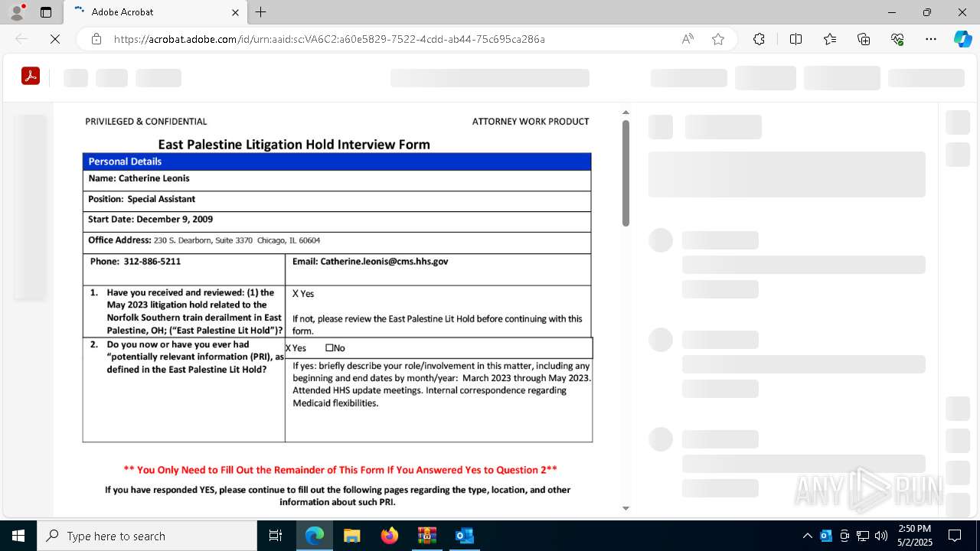Image resolution: width=980 pixels, height=551 pixels.
Task: Click the 'X Yes' answer for question 1
Action: click(303, 294)
